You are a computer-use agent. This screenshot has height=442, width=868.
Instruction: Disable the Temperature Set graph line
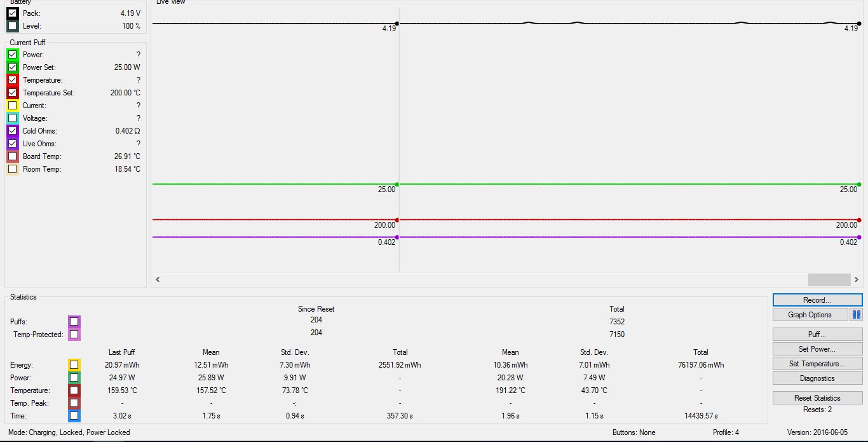pyautogui.click(x=13, y=93)
